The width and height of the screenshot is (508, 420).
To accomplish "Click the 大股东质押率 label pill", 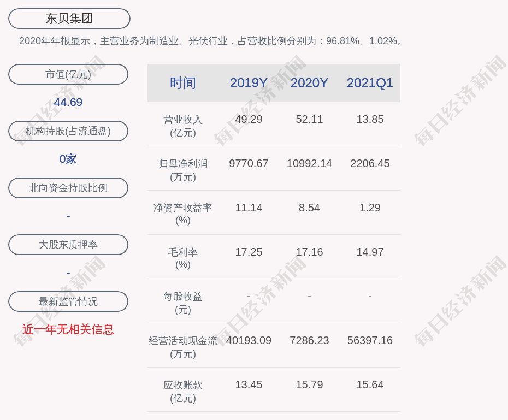I will 68,245.
